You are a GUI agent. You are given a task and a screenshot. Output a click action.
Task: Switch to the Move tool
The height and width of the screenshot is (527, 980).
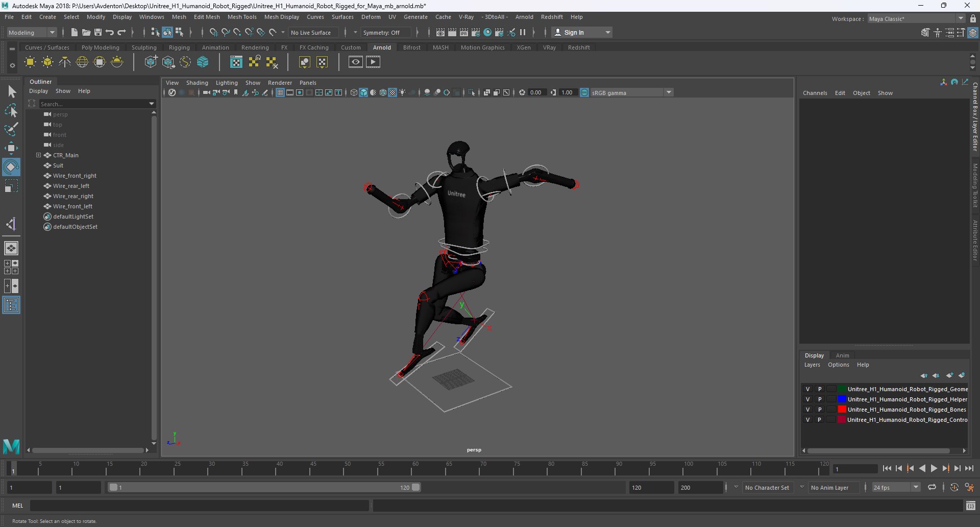[x=11, y=149]
